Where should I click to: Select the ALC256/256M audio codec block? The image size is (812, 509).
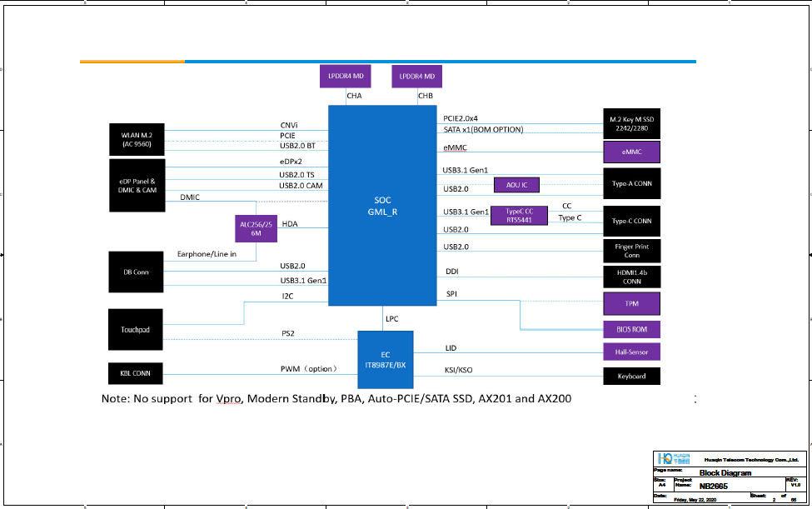click(x=256, y=228)
